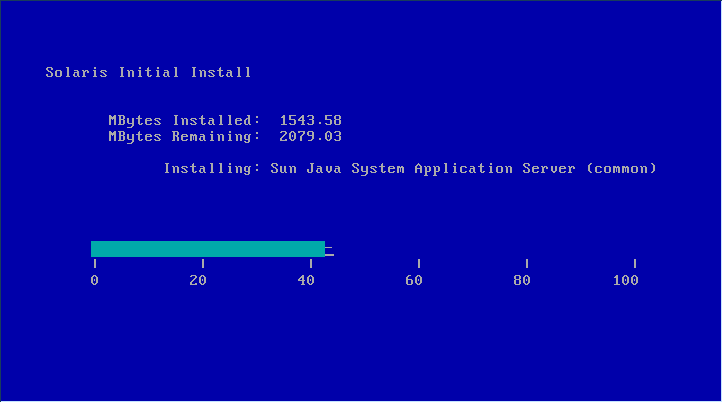Click the tick mark above 100
Screen dimensions: 722x402
[635, 263]
